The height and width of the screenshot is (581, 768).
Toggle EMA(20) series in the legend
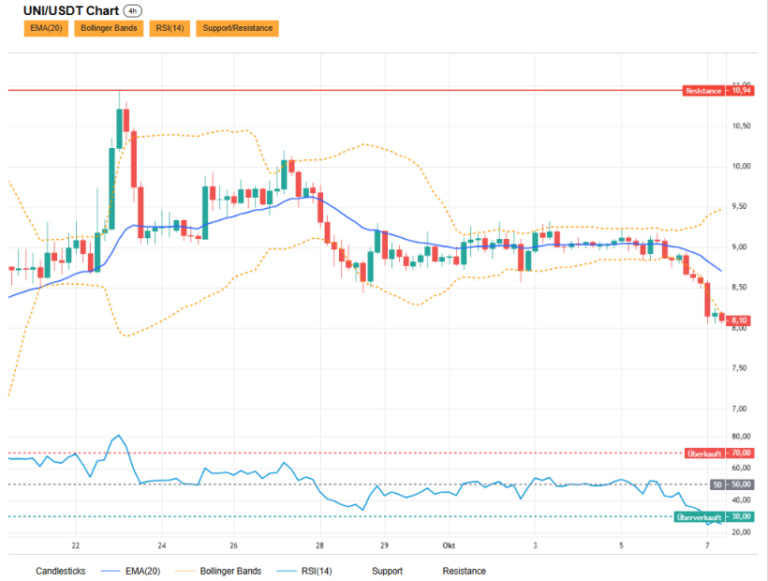coord(131,571)
